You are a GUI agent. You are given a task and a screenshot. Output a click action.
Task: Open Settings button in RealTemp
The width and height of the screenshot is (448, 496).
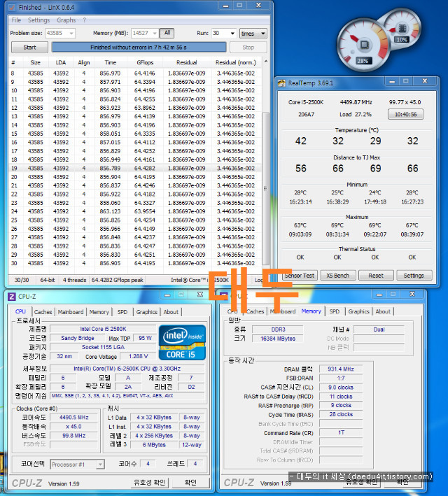pyautogui.click(x=414, y=276)
